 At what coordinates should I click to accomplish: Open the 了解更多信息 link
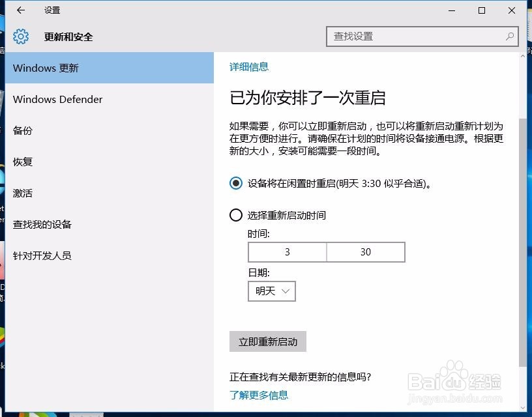click(x=259, y=395)
